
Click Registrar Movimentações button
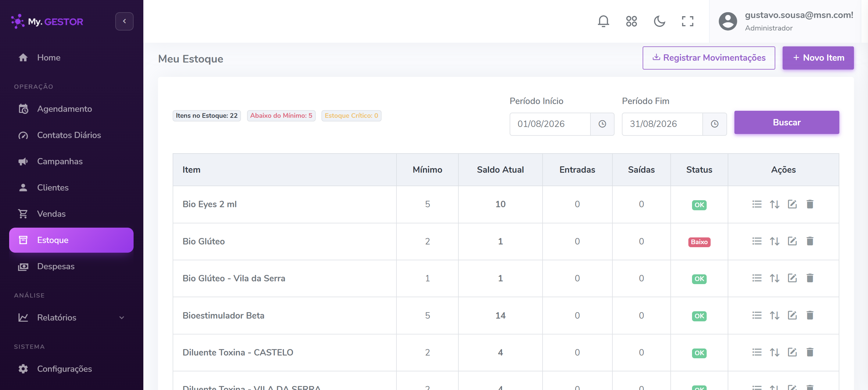click(708, 58)
